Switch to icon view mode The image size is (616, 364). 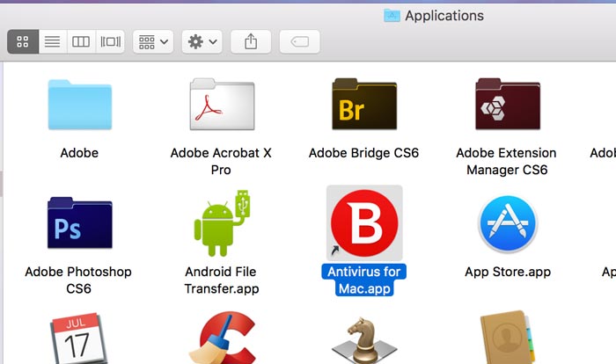pos(23,41)
